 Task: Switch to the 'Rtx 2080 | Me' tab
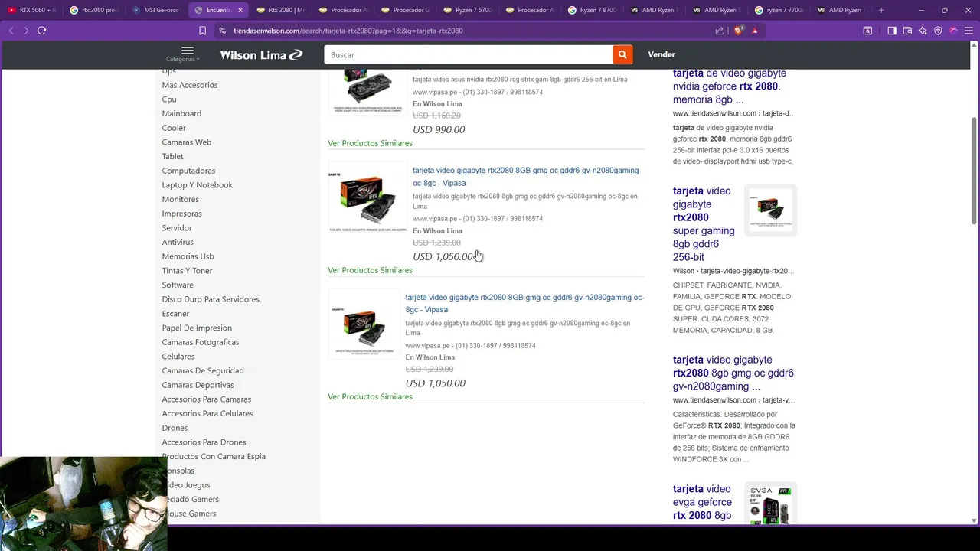[x=281, y=10]
